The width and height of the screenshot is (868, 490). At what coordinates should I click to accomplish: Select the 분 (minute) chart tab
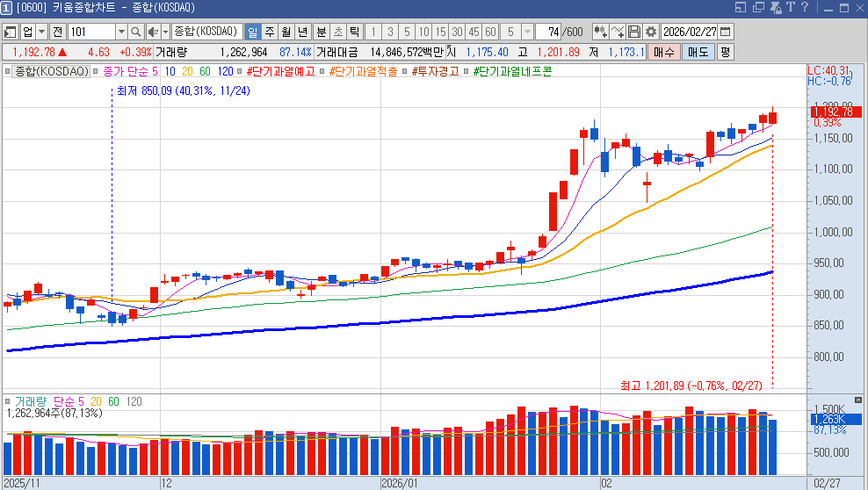point(322,32)
